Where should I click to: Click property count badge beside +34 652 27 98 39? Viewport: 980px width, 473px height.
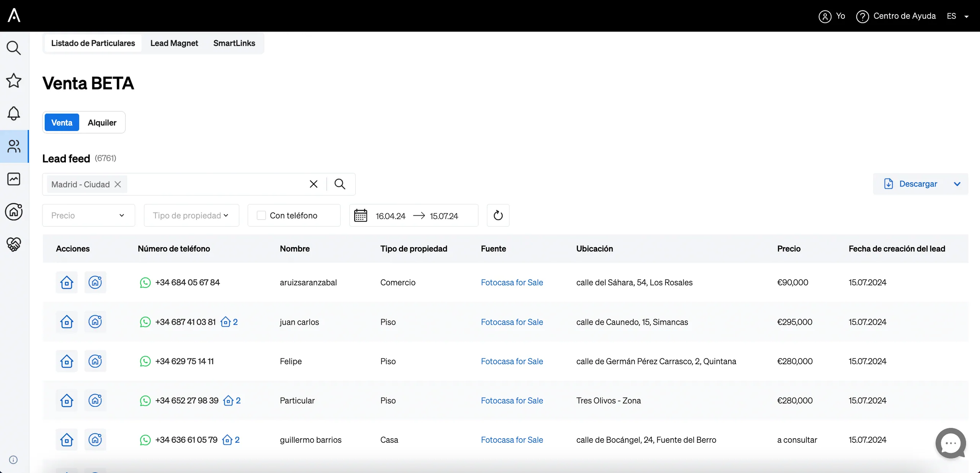pos(232,401)
